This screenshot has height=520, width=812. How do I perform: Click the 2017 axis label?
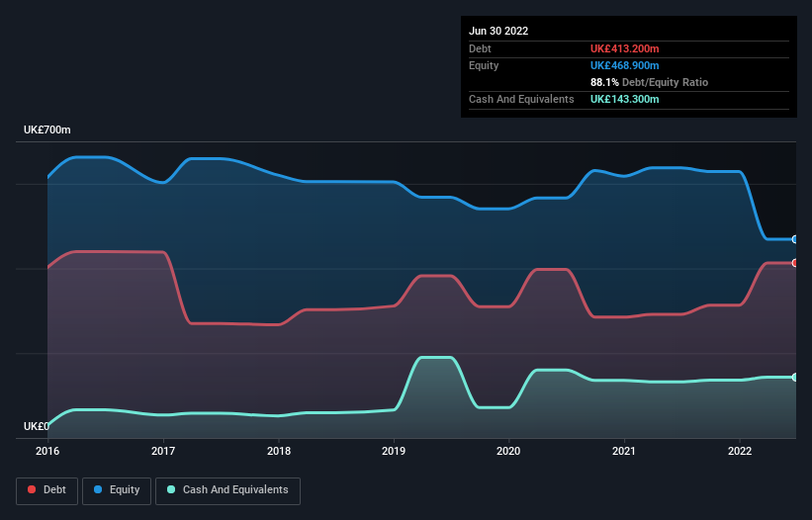click(x=163, y=451)
